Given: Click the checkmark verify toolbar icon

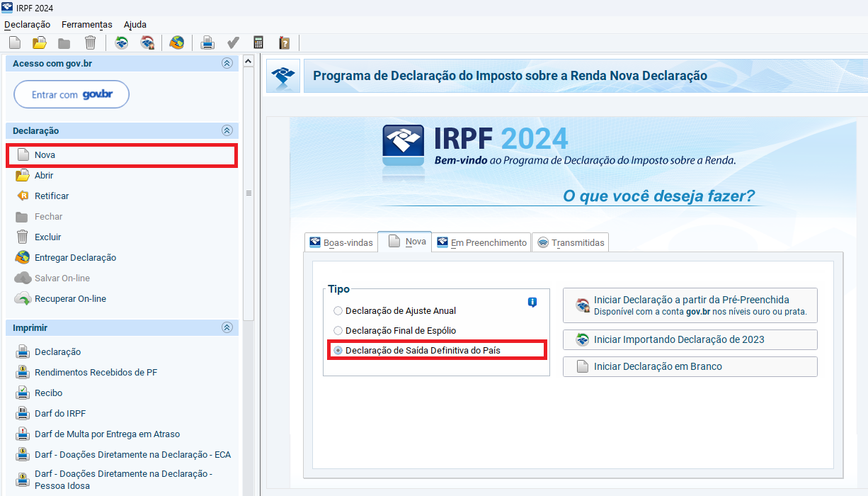Looking at the screenshot, I should tap(232, 43).
